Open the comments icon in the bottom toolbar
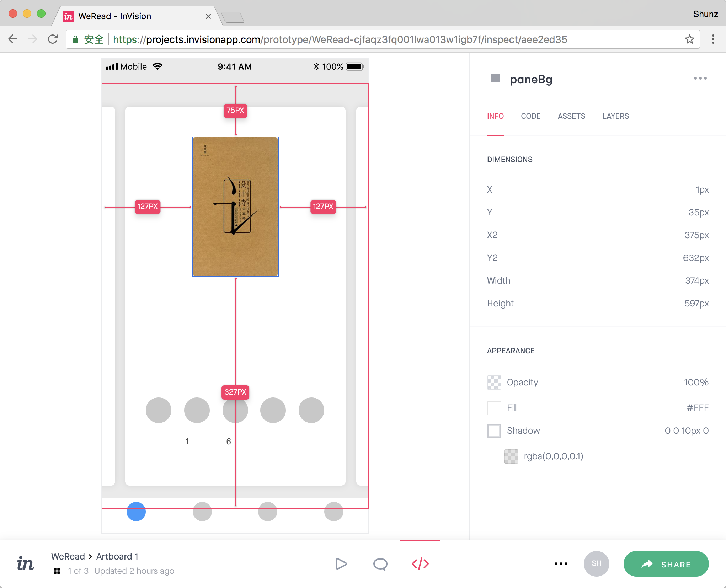726x588 pixels. click(380, 564)
